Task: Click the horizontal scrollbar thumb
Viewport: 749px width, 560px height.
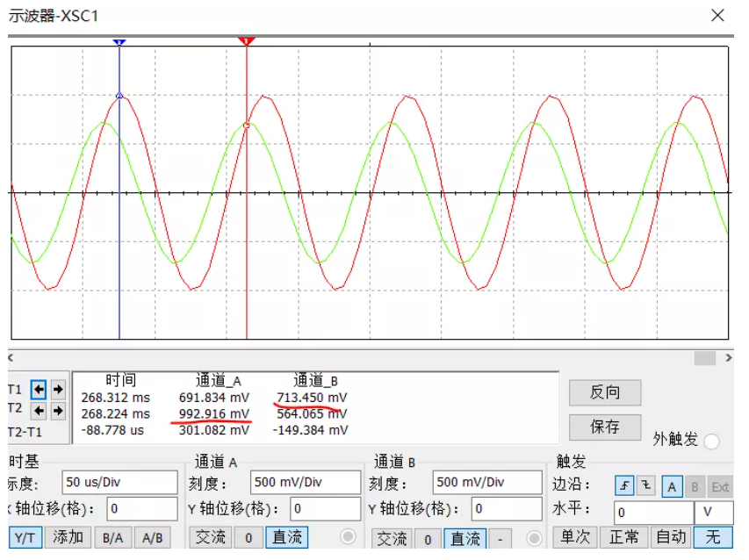Action: click(x=704, y=357)
